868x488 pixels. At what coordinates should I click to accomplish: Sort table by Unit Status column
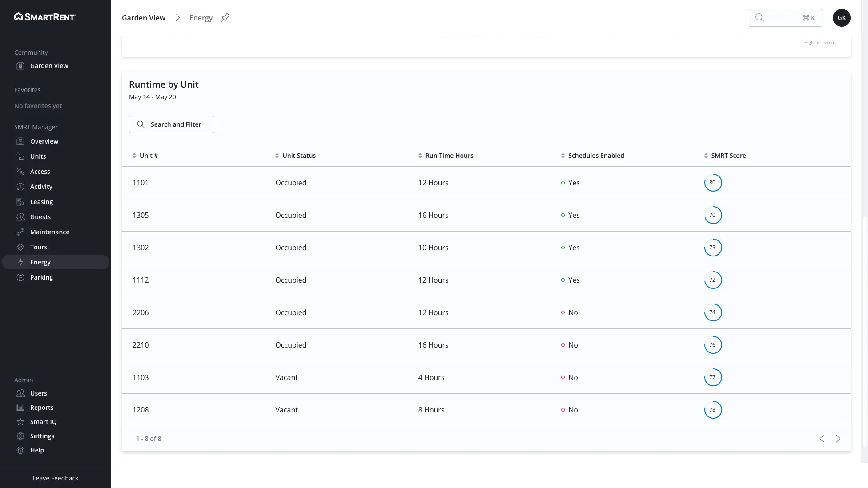click(x=295, y=156)
